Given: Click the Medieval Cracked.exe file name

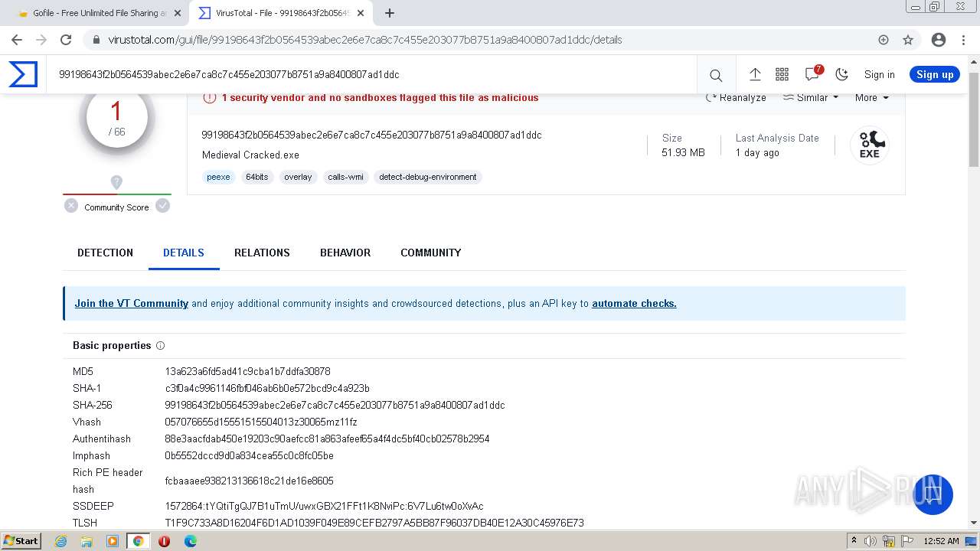Looking at the screenshot, I should (250, 155).
